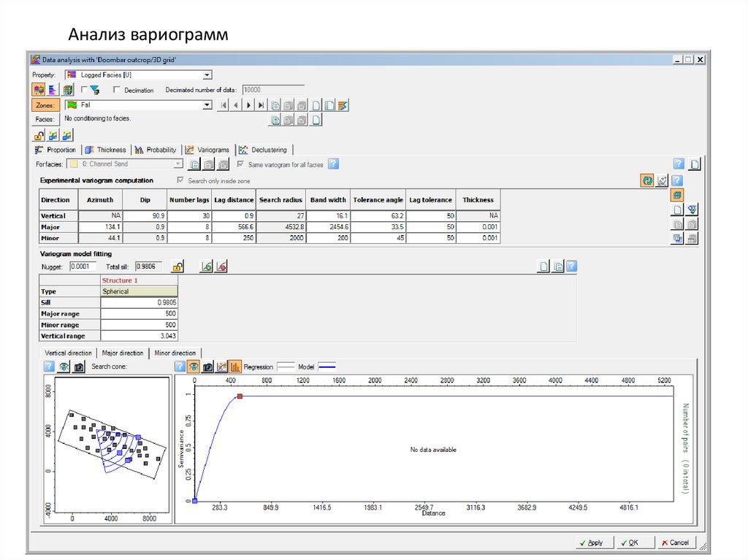Viewport: 748px width, 560px height.
Task: Click the red sill handle on the variogram curve
Action: 240,396
